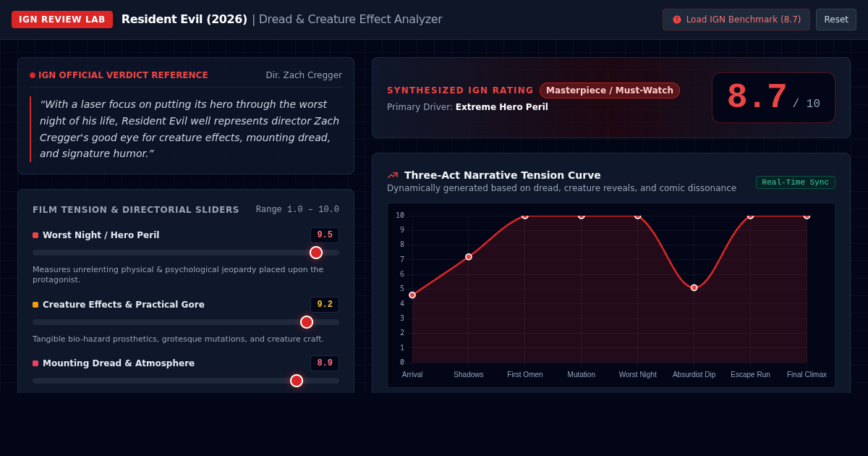Click the Real-Time Sync status badge
The height and width of the screenshot is (456, 868).
tap(796, 182)
